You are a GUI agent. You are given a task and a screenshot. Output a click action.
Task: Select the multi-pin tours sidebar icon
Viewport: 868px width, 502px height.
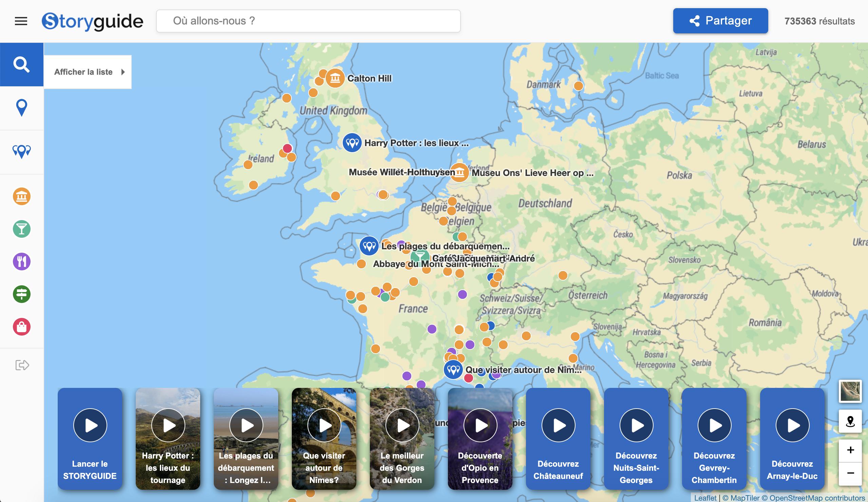tap(22, 151)
